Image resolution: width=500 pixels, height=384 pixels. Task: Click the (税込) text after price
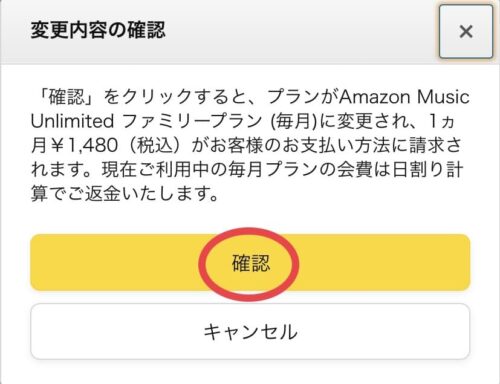pyautogui.click(x=156, y=145)
